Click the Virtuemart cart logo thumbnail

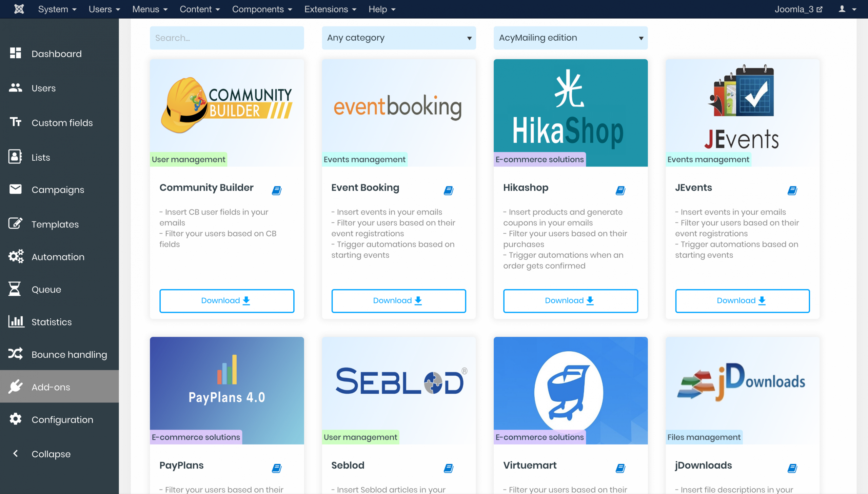click(x=571, y=390)
